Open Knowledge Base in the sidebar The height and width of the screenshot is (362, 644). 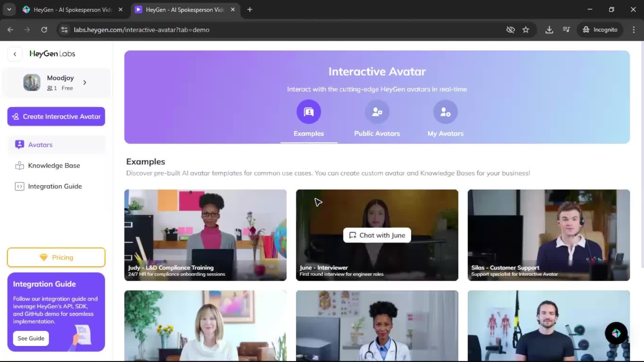(54, 166)
